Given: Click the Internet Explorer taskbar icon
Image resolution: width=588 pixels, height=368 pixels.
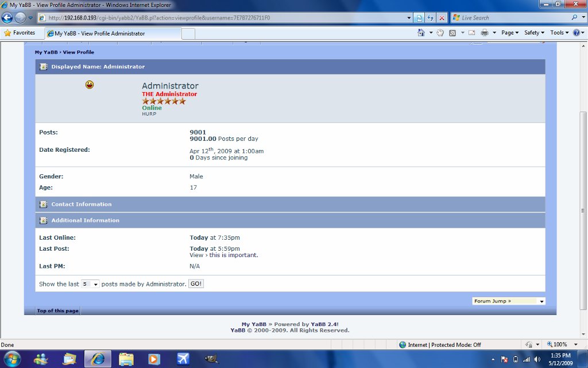Looking at the screenshot, I should pyautogui.click(x=98, y=359).
